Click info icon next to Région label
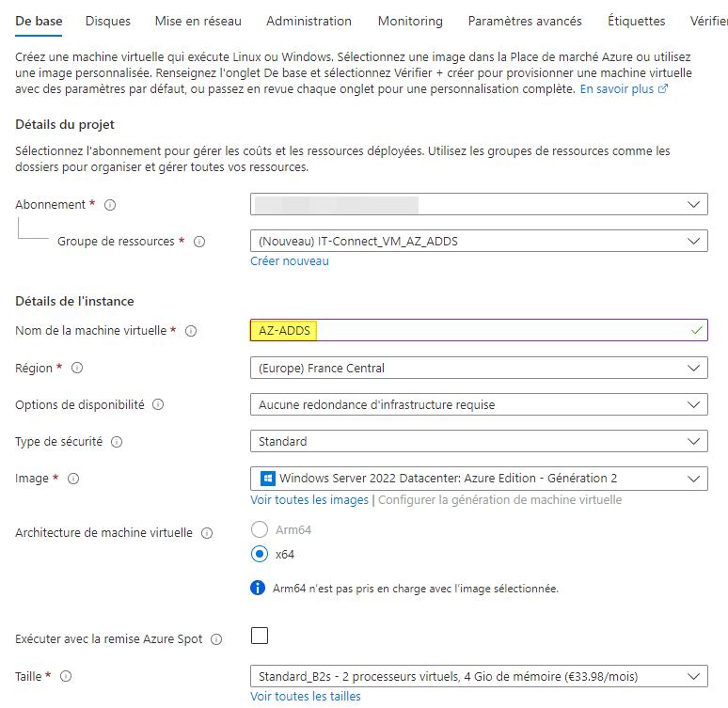Image resolution: width=728 pixels, height=708 pixels. click(x=77, y=369)
